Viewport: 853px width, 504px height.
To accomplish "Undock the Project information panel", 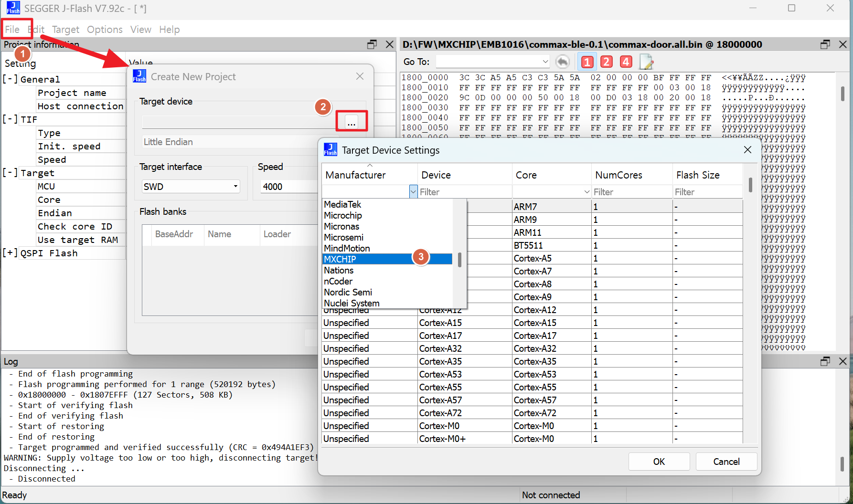I will tap(372, 44).
